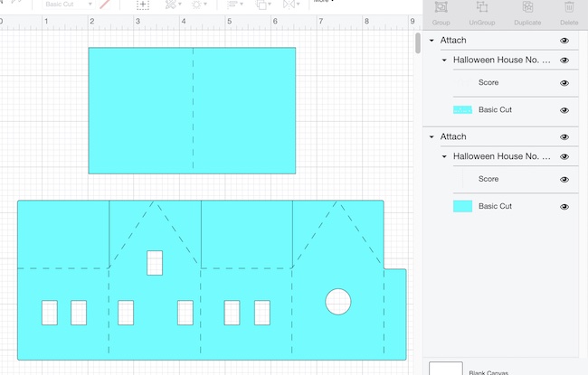Screen dimensions: 588x375
Task: Collapse the second Attach group arrow
Action: [x=432, y=136]
